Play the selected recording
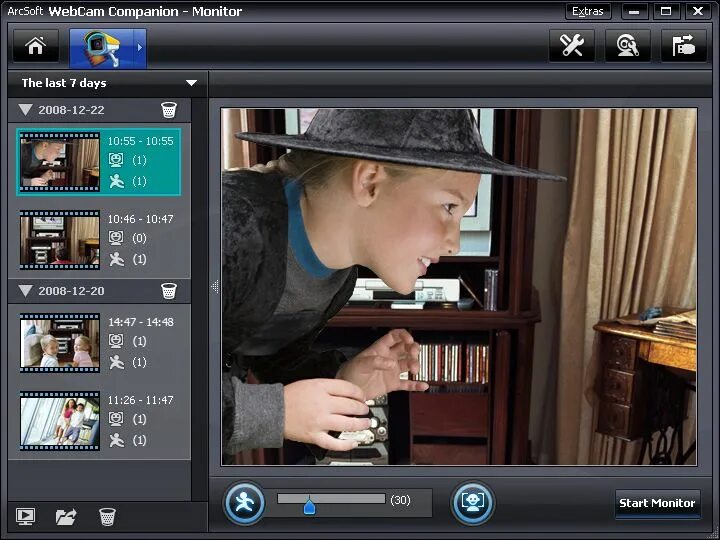The image size is (720, 540). [x=25, y=516]
